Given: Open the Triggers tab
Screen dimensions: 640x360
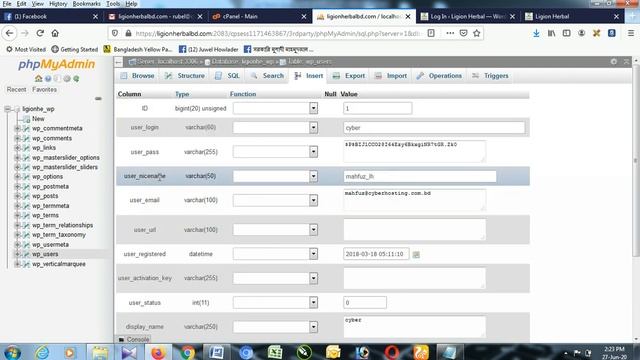Looking at the screenshot, I should [x=490, y=76].
